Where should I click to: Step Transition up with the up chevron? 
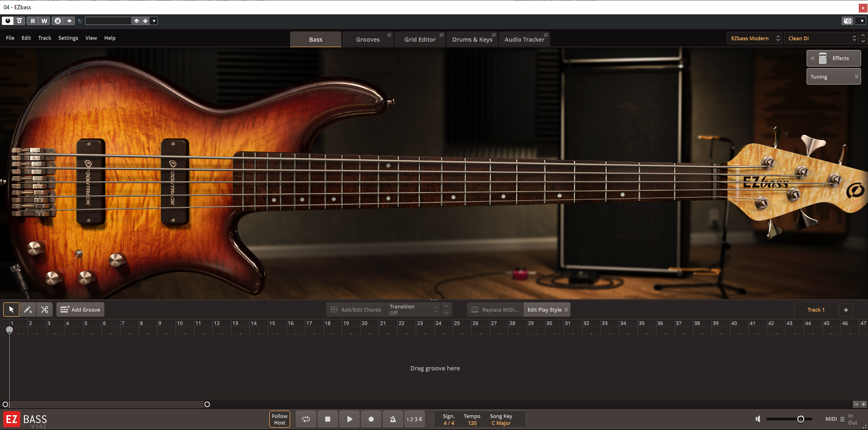click(446, 306)
